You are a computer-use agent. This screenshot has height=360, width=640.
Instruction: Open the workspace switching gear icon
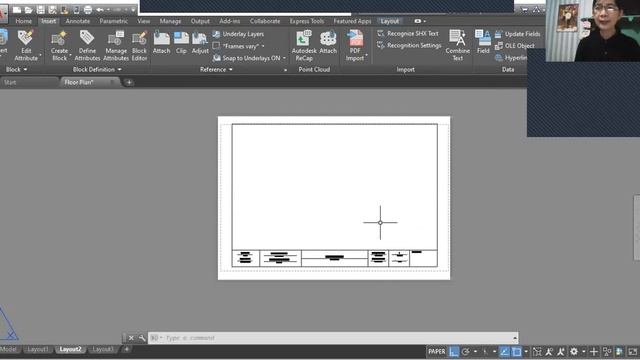[574, 351]
